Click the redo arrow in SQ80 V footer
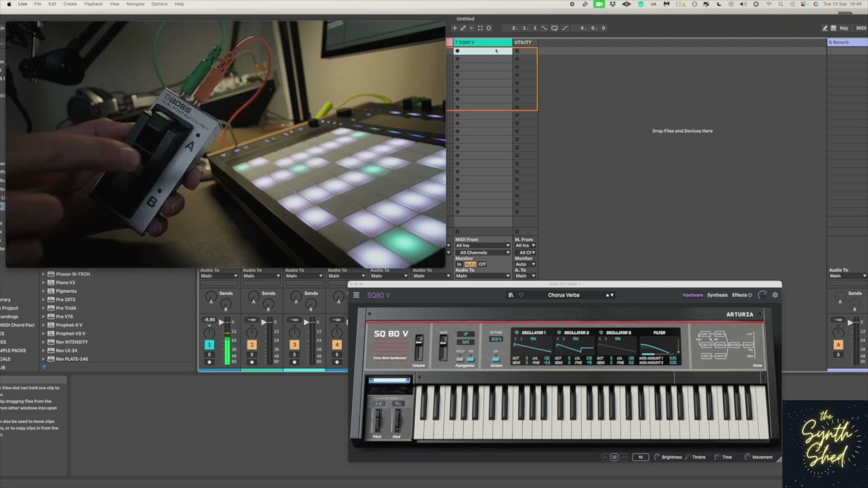868x488 pixels. [623, 457]
